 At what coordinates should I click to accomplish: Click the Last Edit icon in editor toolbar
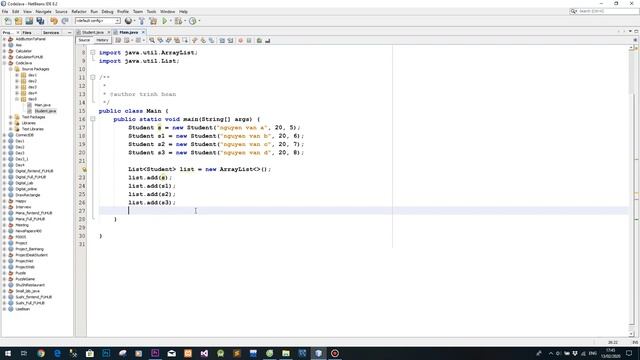(x=118, y=40)
